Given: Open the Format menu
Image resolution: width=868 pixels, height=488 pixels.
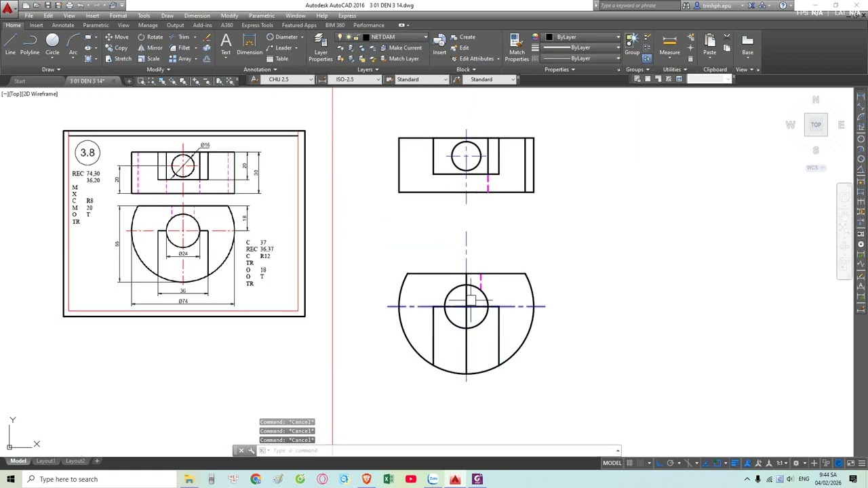Looking at the screenshot, I should pos(118,16).
